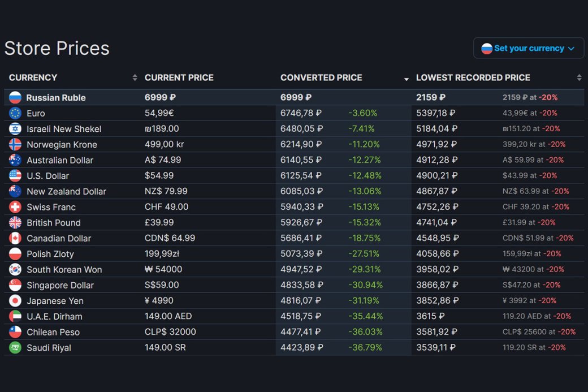This screenshot has height=392, width=588.
Task: Click the Israeli New Shekel flag icon
Action: click(15, 128)
